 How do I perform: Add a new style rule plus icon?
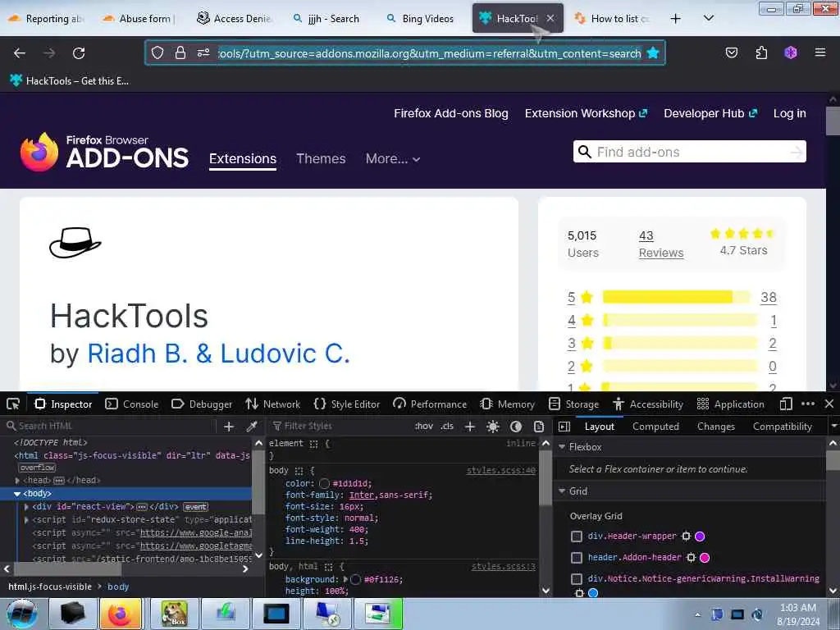click(x=470, y=427)
